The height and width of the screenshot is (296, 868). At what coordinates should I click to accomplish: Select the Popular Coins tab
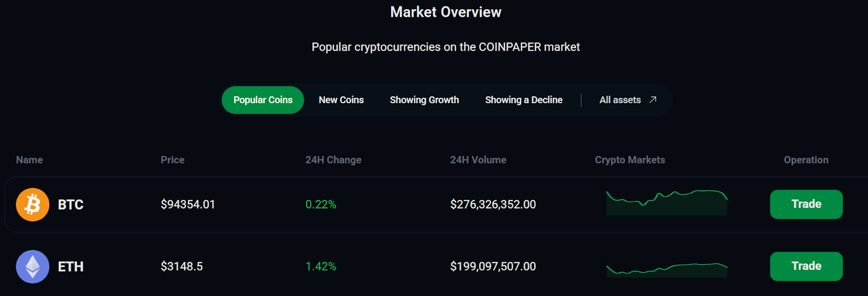[x=263, y=100]
